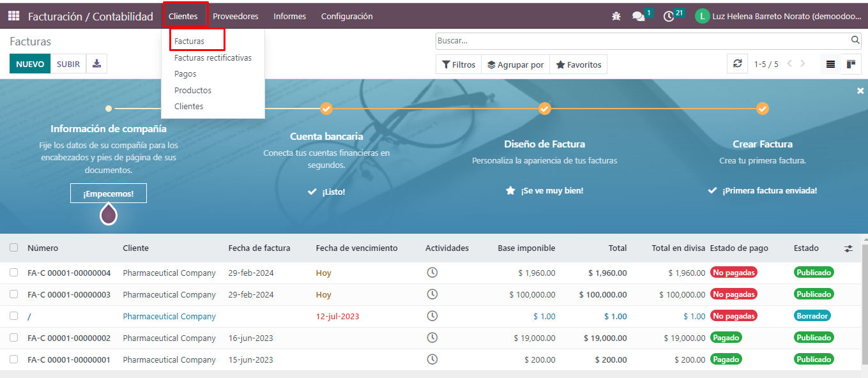This screenshot has height=378, width=868.
Task: Open the apps grid menu icon
Action: coord(14,16)
